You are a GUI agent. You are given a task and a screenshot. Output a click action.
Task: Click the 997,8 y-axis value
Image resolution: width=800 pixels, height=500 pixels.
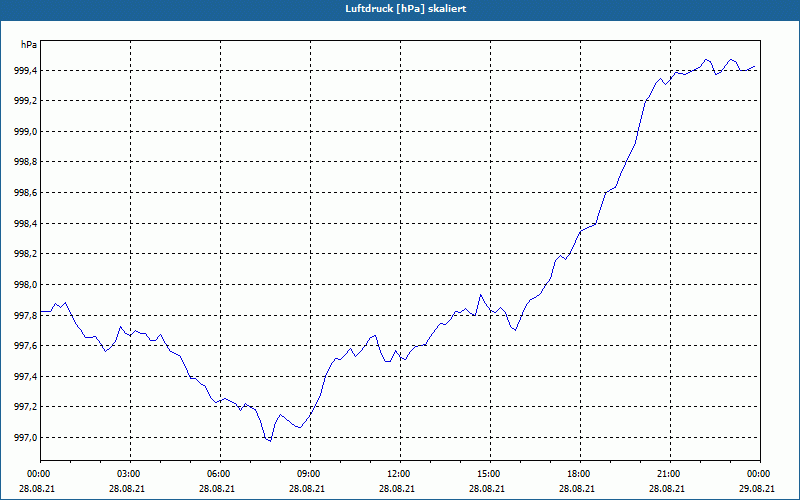point(24,315)
